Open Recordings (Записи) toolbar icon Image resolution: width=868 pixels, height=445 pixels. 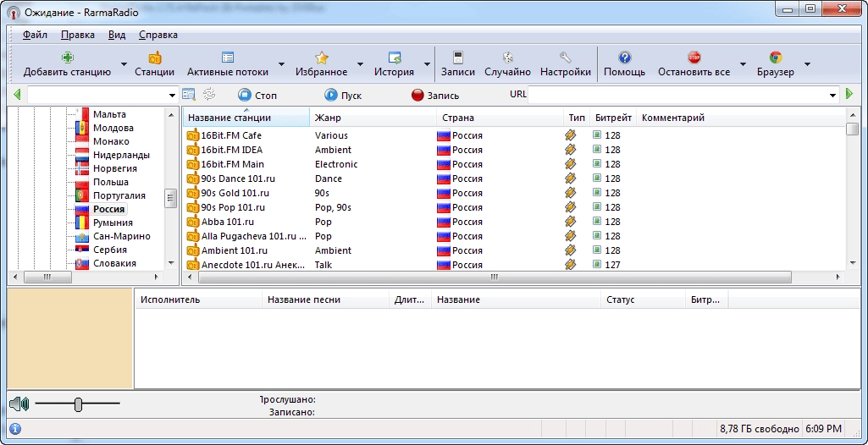tap(458, 58)
